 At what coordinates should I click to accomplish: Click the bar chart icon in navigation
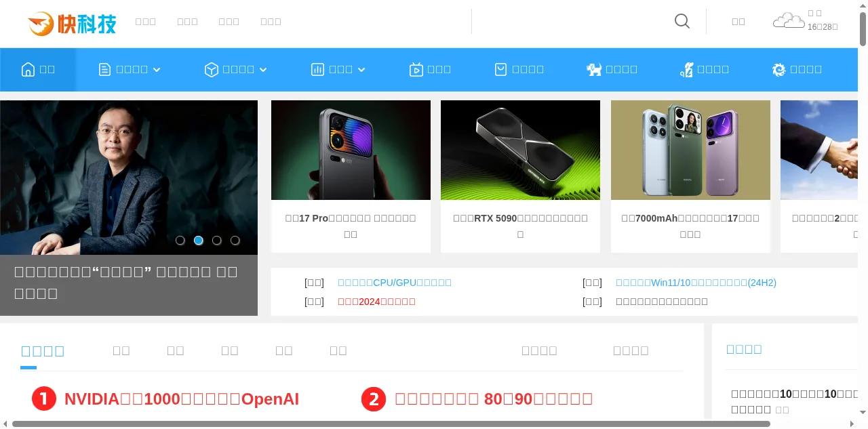317,69
